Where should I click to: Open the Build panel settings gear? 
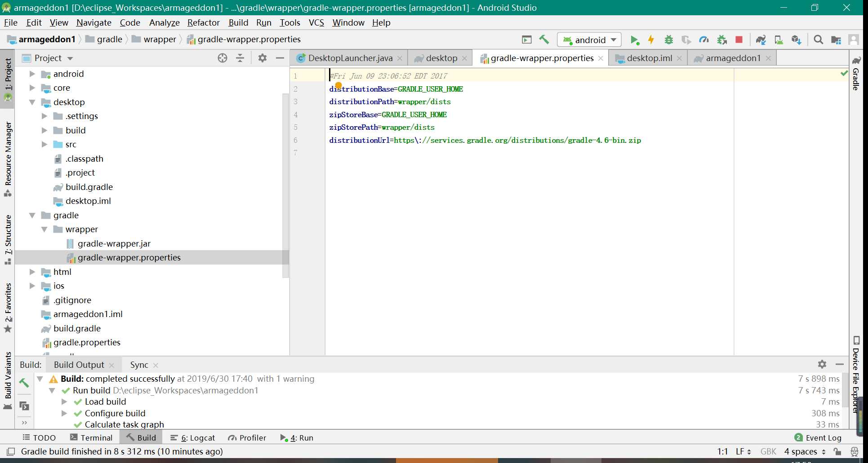click(822, 364)
